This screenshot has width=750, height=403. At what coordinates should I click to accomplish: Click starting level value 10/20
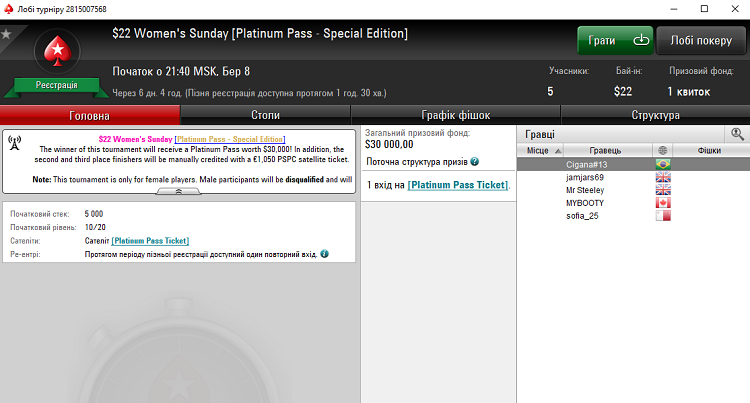pyautogui.click(x=95, y=227)
